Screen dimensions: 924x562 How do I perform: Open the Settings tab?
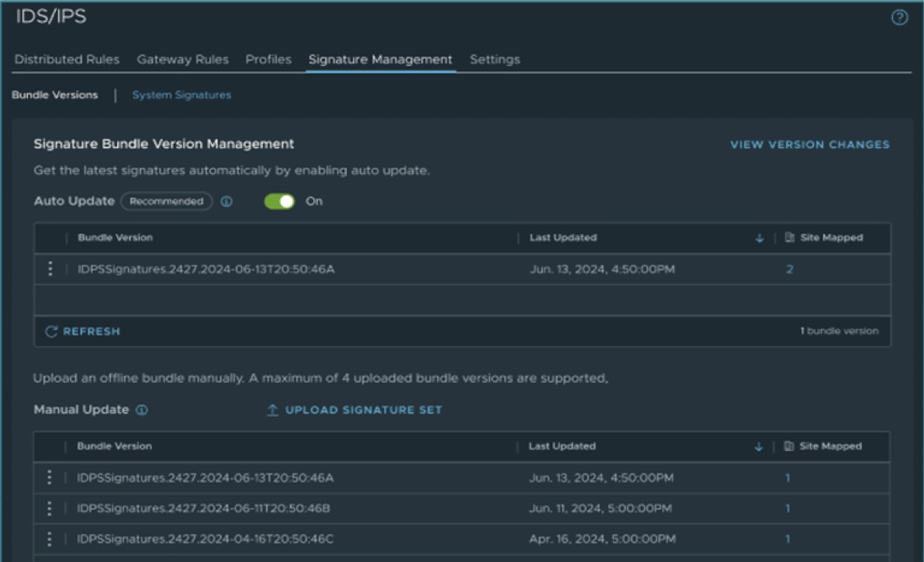point(495,60)
